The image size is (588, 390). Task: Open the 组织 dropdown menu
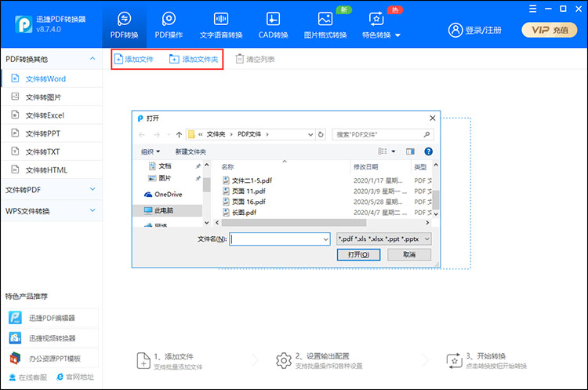point(151,151)
